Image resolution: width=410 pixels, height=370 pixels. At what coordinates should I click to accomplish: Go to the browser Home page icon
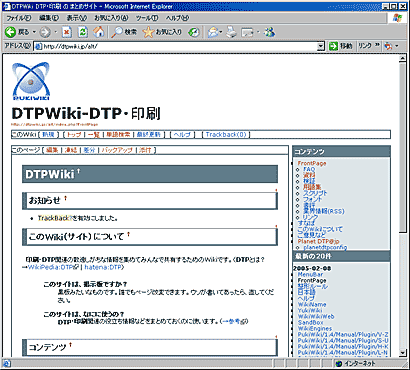[x=98, y=32]
